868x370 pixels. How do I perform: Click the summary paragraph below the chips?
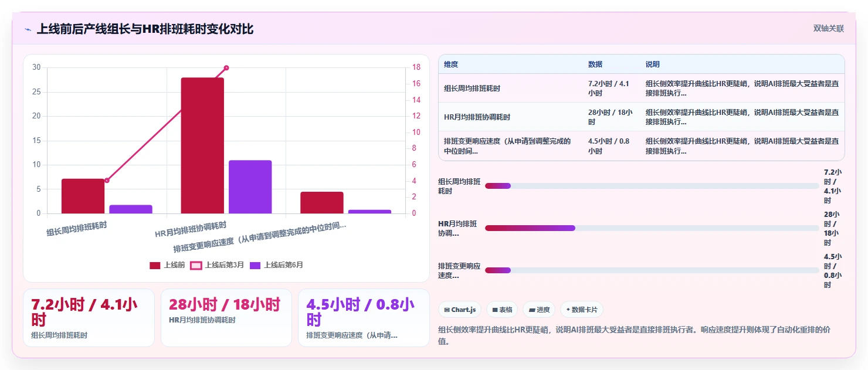click(635, 335)
